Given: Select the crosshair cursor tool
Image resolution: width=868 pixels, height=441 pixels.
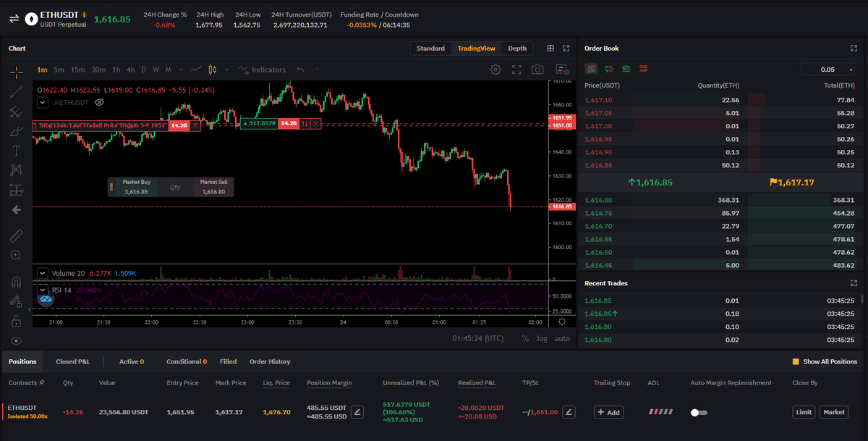Looking at the screenshot, I should 16,72.
